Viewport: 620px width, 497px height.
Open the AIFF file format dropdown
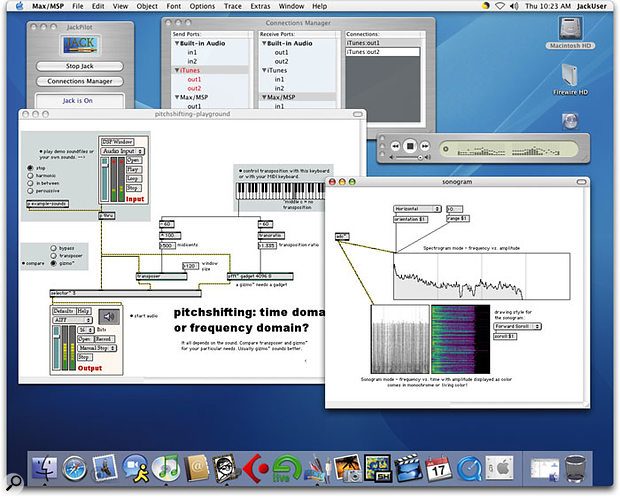[x=72, y=320]
